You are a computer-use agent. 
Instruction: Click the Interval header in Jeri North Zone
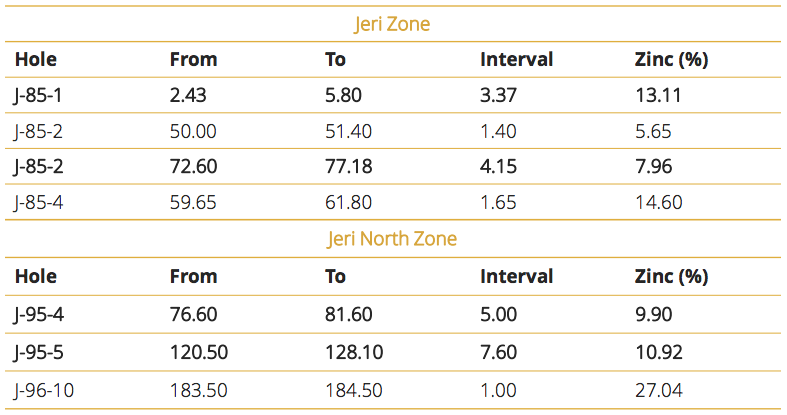[516, 276]
